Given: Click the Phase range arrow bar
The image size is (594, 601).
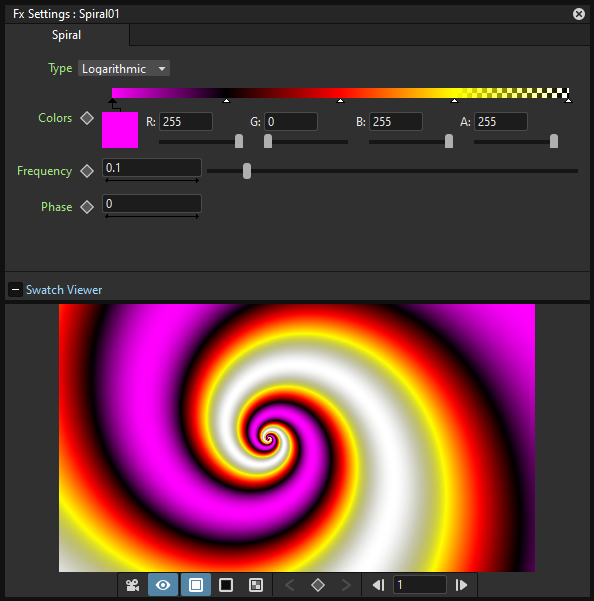Looking at the screenshot, I should tap(152, 216).
